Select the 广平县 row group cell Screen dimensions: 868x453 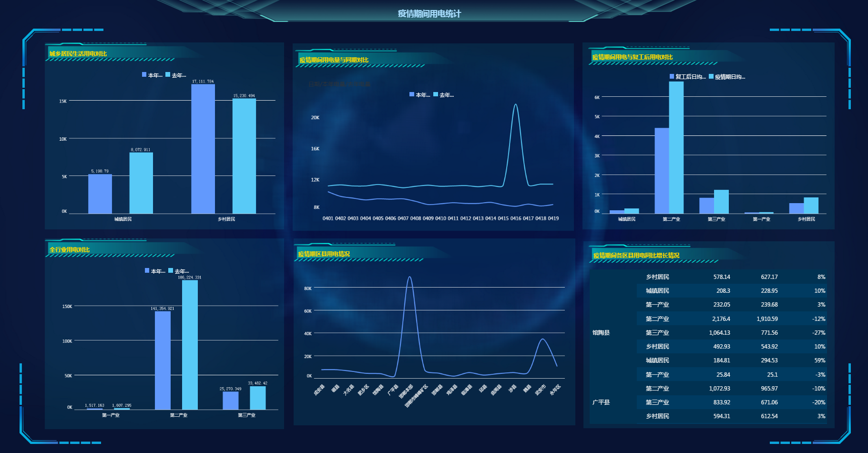pyautogui.click(x=601, y=402)
